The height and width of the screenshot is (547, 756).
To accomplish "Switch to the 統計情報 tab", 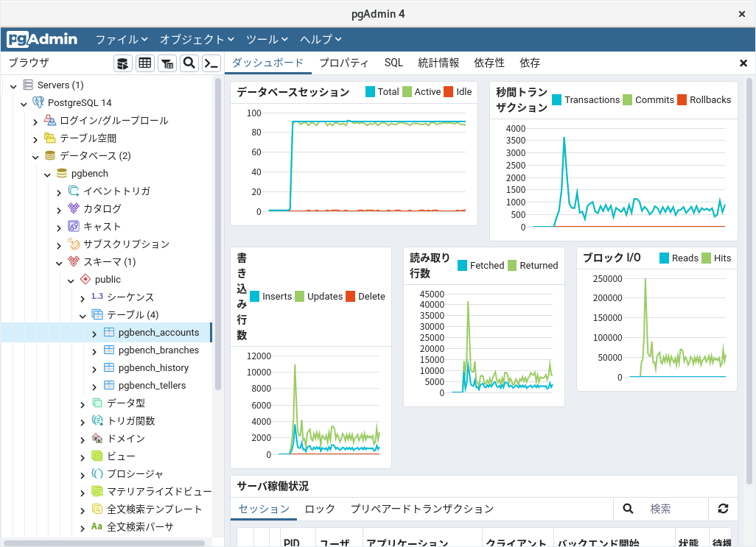I will coord(438,63).
